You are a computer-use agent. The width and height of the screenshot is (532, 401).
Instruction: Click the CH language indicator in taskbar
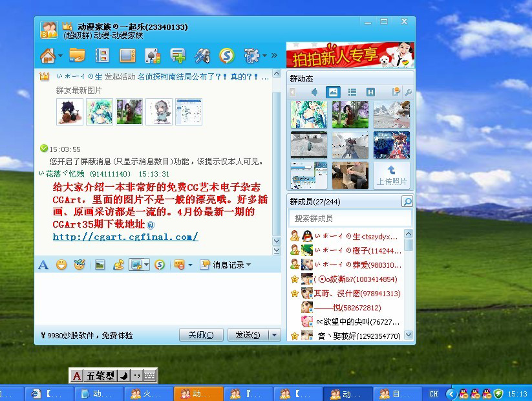[x=433, y=393]
